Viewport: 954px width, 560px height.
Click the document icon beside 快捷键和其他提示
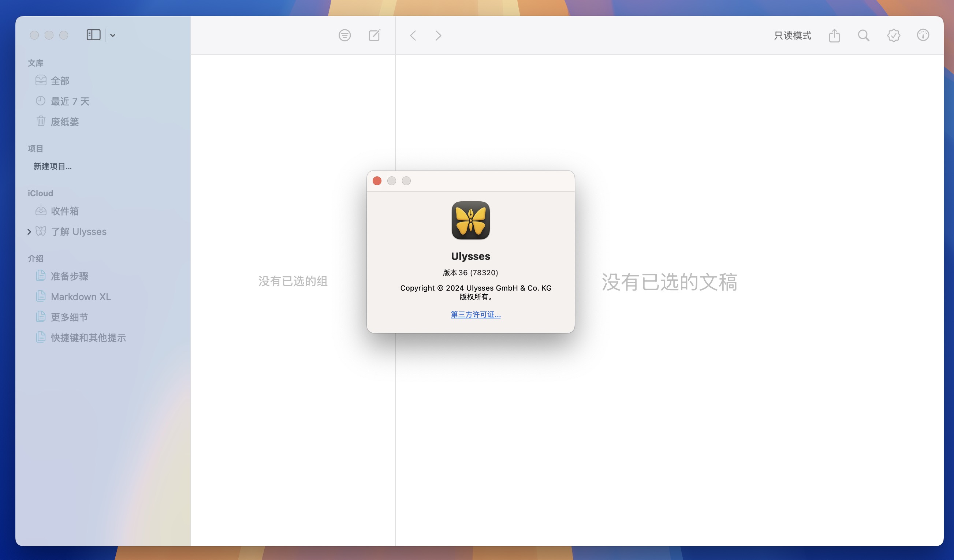click(x=41, y=336)
